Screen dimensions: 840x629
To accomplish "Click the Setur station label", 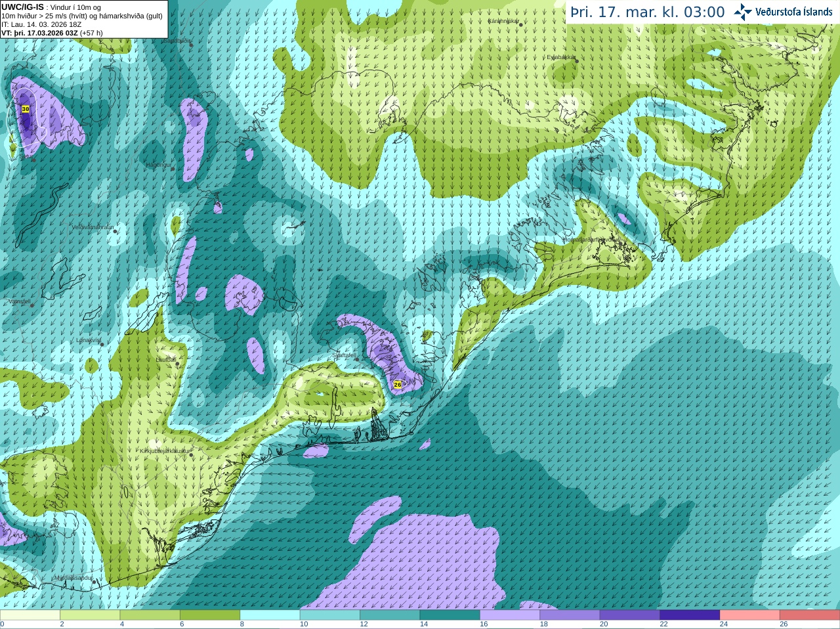I will pyautogui.click(x=25, y=156).
